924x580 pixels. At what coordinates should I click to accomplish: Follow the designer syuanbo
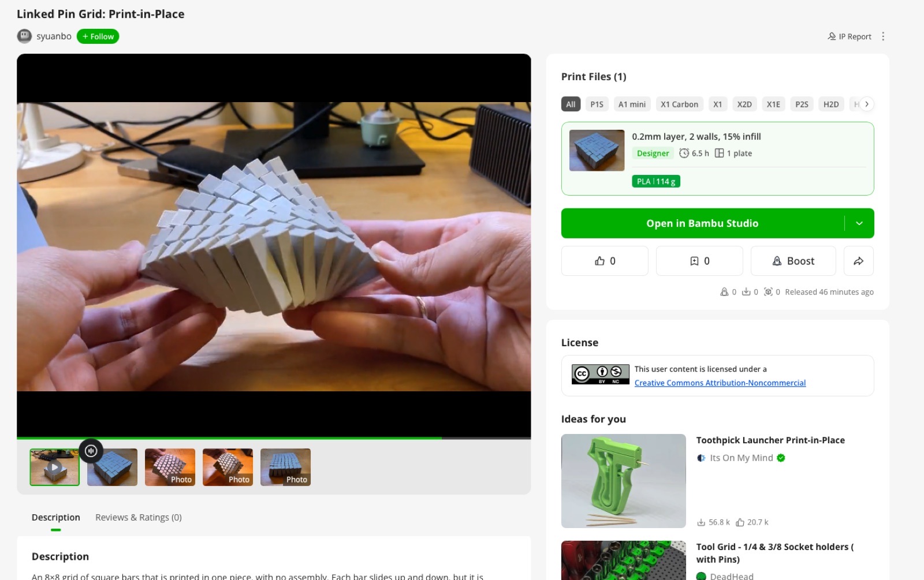[x=98, y=36]
